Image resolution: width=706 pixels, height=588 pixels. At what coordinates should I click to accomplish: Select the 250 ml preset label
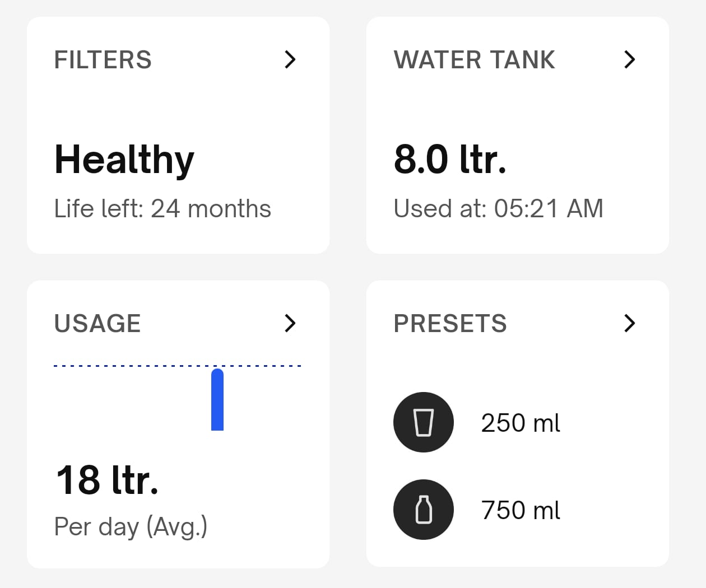pyautogui.click(x=521, y=423)
